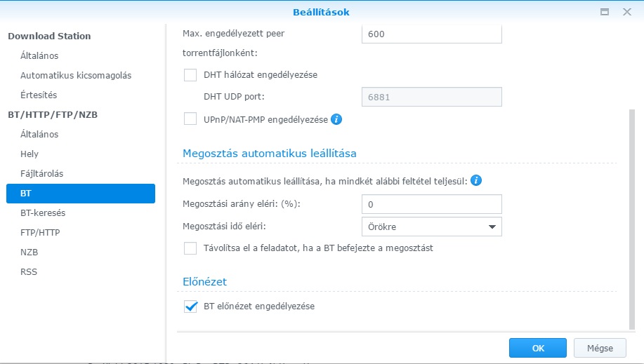This screenshot has height=364, width=644.
Task: Close the Beállítások dialog
Action: [x=626, y=12]
